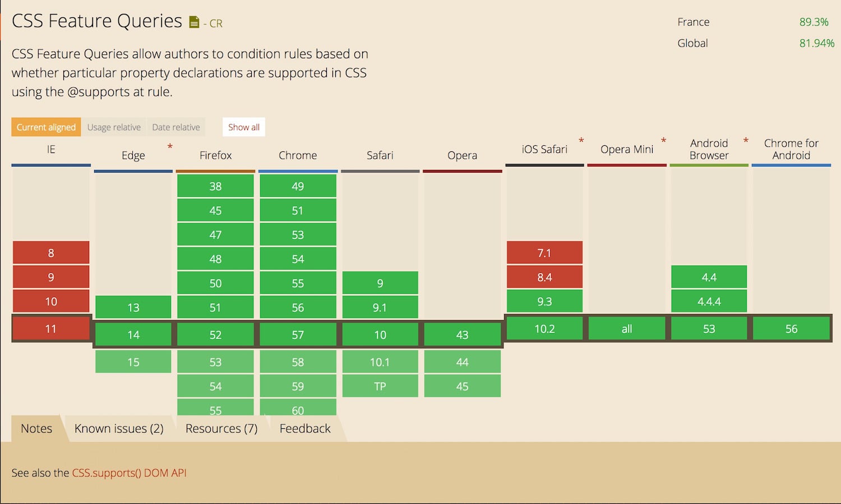Switch to Date relative view
Screen dimensions: 841x504
click(x=176, y=127)
